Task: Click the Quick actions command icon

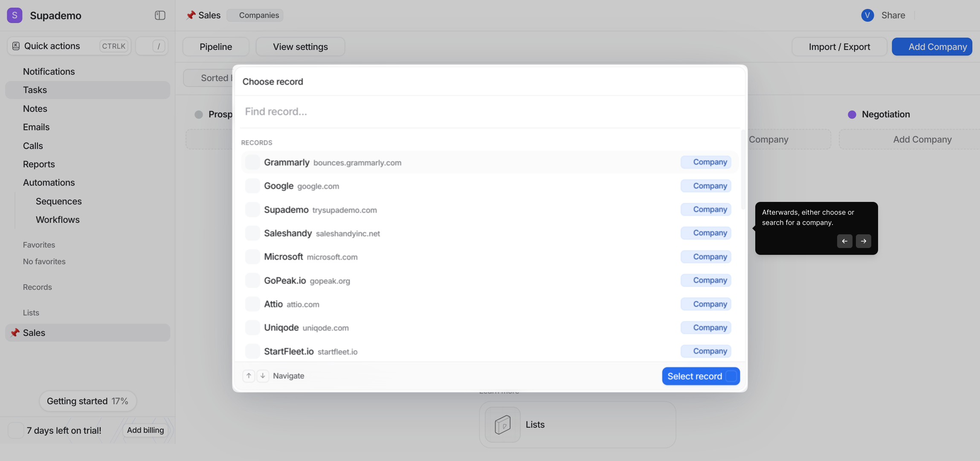Action: (16, 46)
